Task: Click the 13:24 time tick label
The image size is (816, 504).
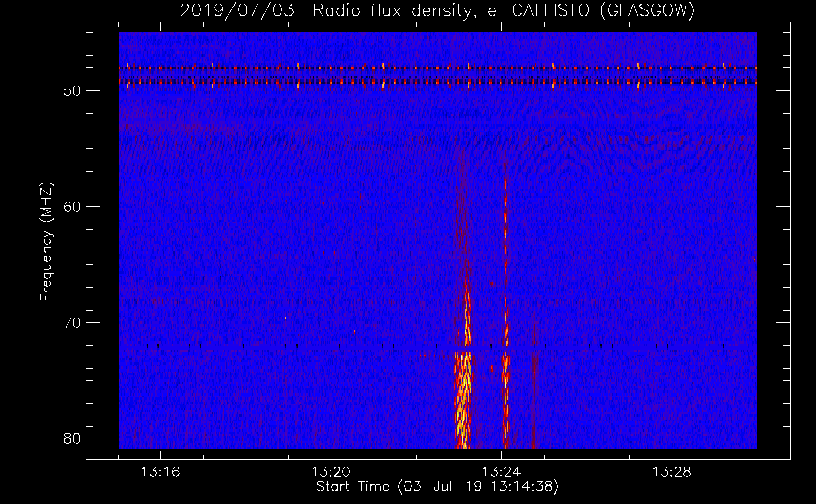Action: point(501,472)
